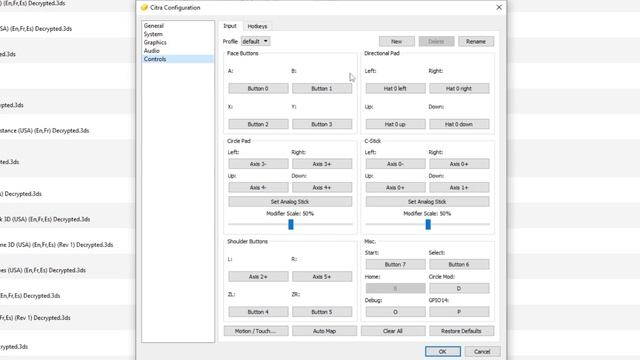
Task: Click Set Analog Stick under C-Stick
Action: pos(427,202)
